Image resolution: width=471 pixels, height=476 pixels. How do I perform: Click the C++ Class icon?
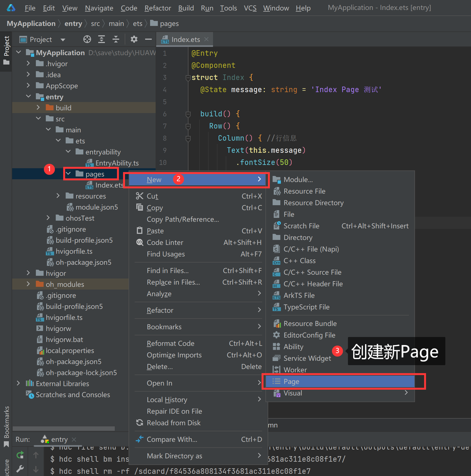click(276, 261)
